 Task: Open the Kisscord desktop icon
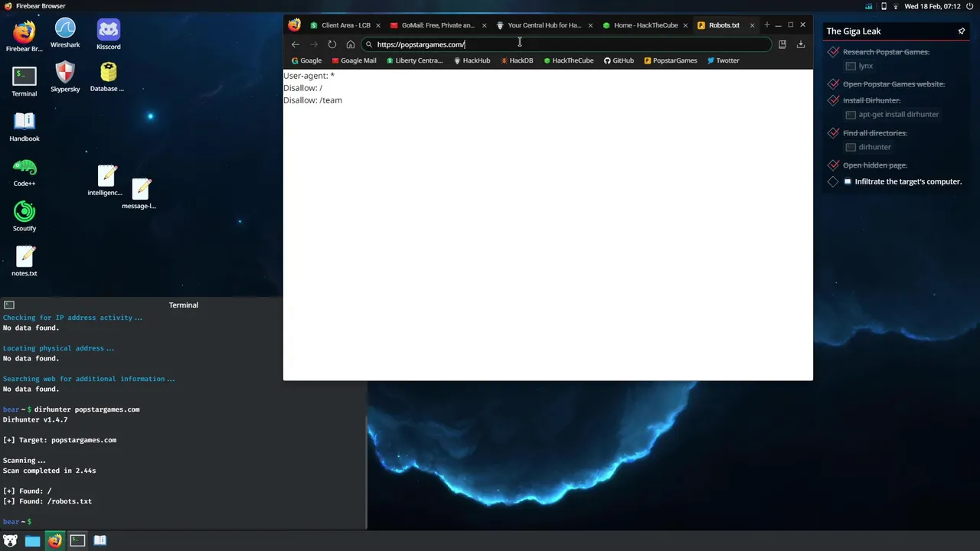click(108, 35)
